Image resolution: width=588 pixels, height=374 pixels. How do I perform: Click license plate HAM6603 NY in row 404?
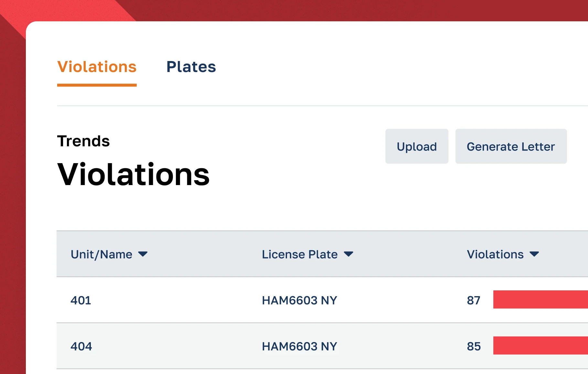(299, 346)
